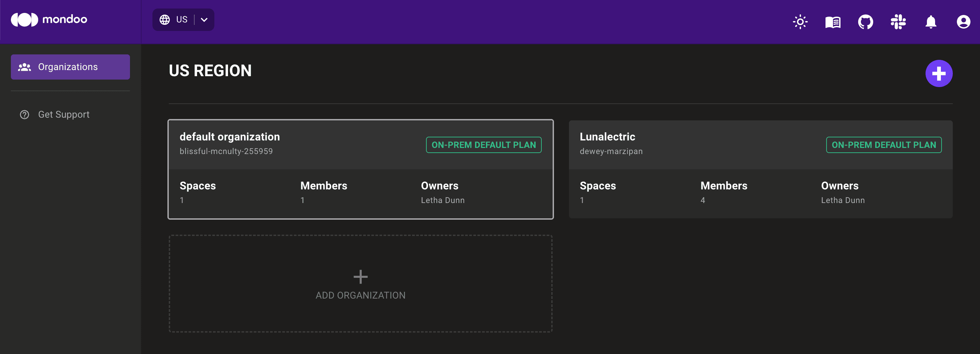Click the purple plus button to create organization

click(x=938, y=73)
